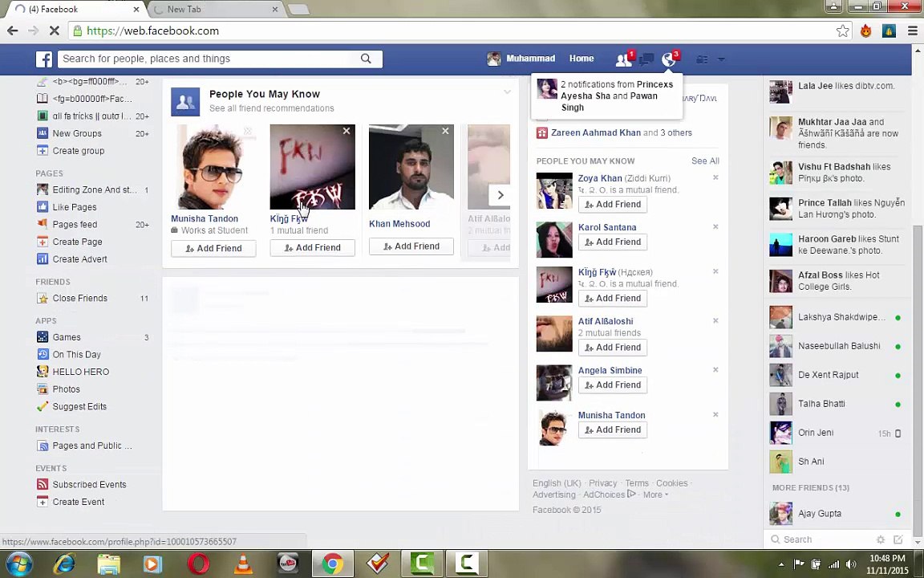This screenshot has width=924, height=578.
Task: Open VLC from Windows taskbar
Action: click(x=243, y=564)
